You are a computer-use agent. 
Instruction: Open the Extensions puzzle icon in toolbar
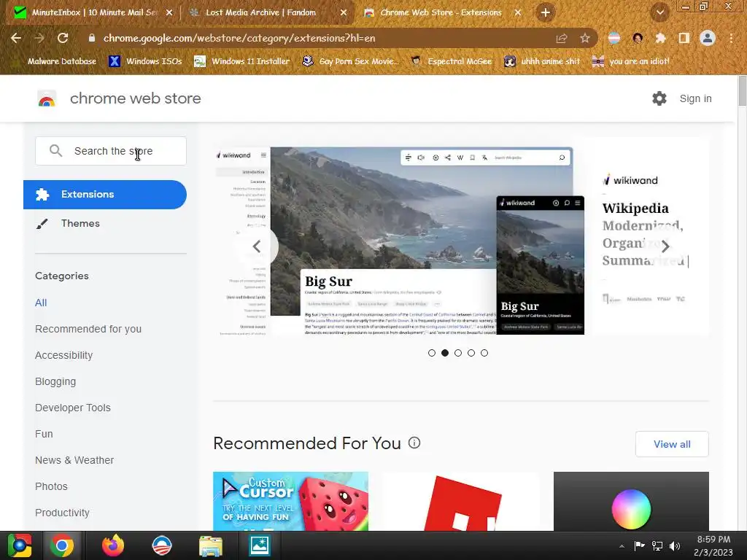tap(660, 38)
